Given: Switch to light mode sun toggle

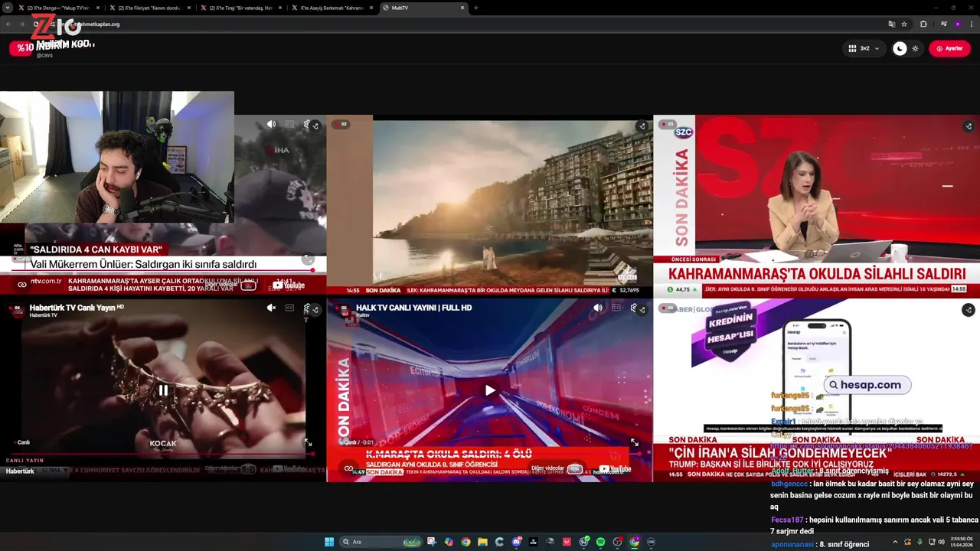Looking at the screenshot, I should click(915, 48).
